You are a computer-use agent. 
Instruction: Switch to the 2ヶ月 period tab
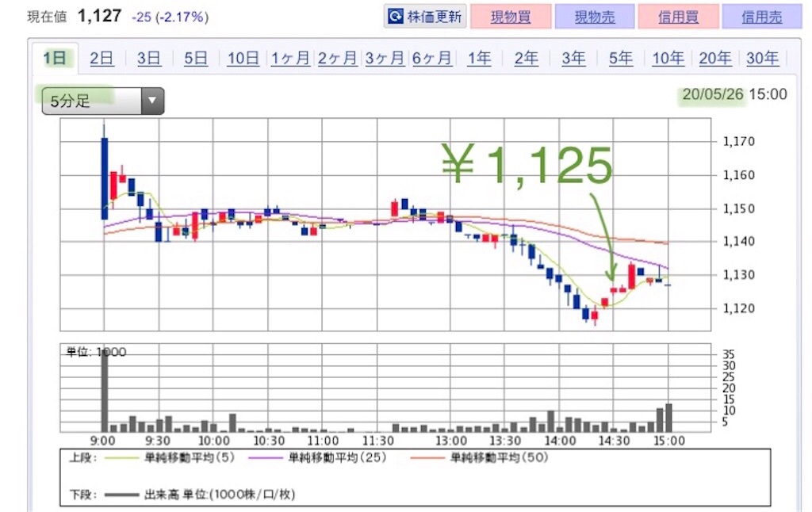[337, 58]
